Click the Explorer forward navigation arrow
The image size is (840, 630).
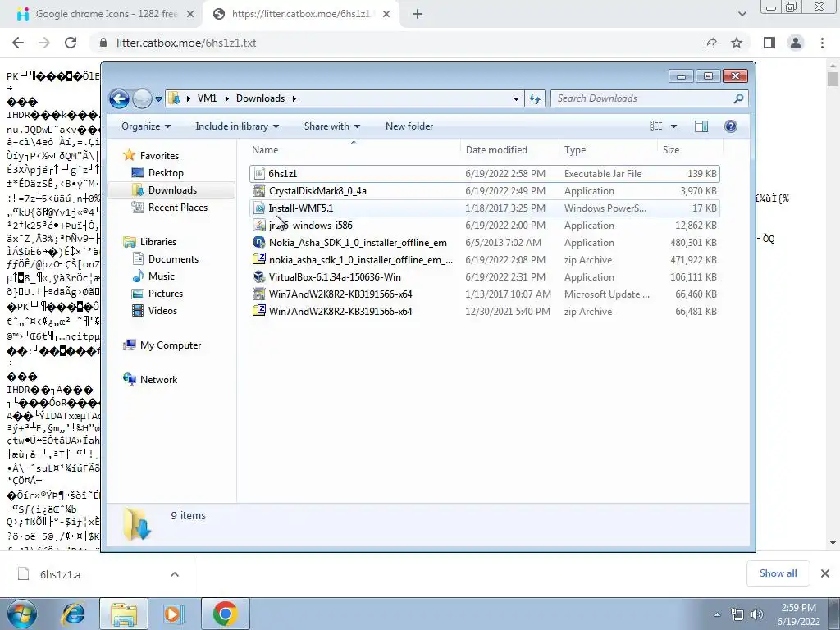(x=142, y=98)
